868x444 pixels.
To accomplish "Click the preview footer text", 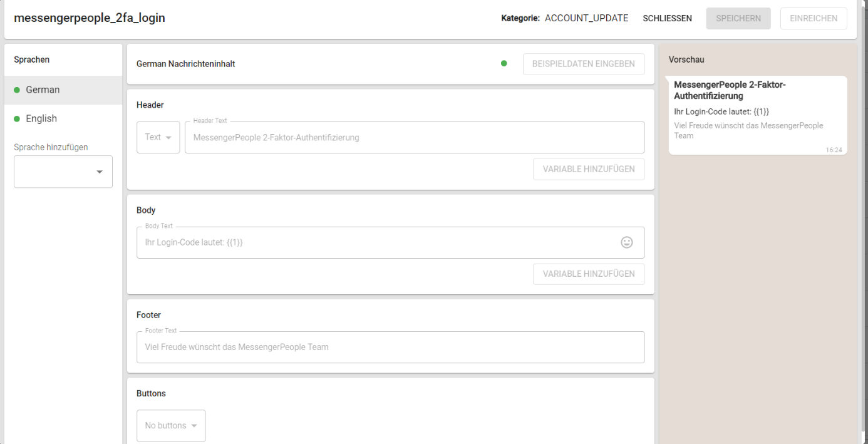I will 748,130.
